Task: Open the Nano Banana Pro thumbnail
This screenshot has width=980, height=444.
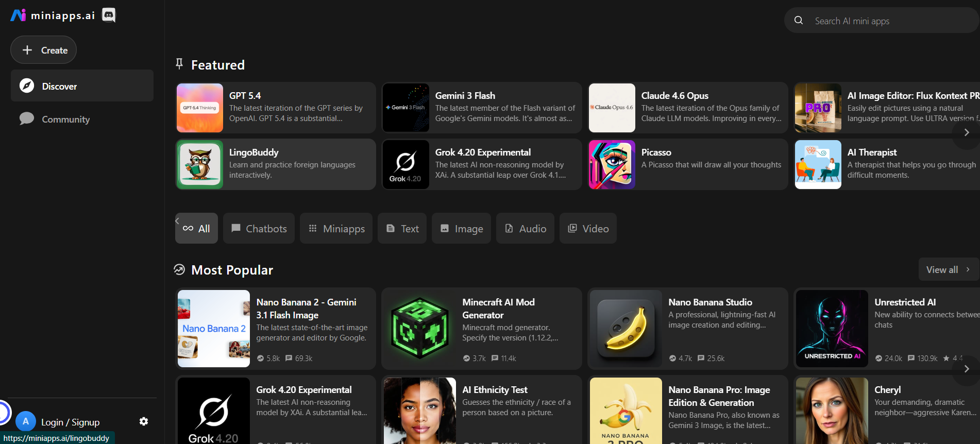Action: [626, 411]
